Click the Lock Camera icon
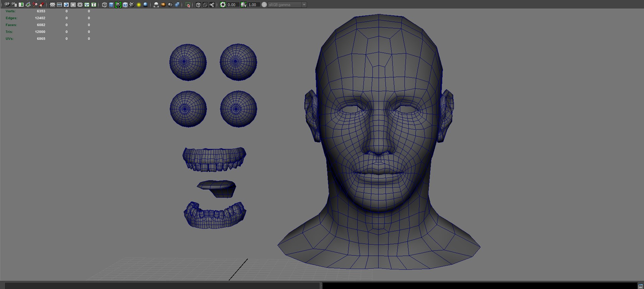 (x=14, y=5)
